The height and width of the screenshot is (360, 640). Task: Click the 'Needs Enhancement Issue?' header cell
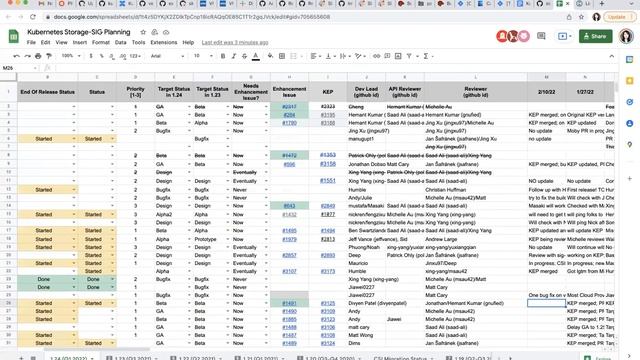coord(251,92)
